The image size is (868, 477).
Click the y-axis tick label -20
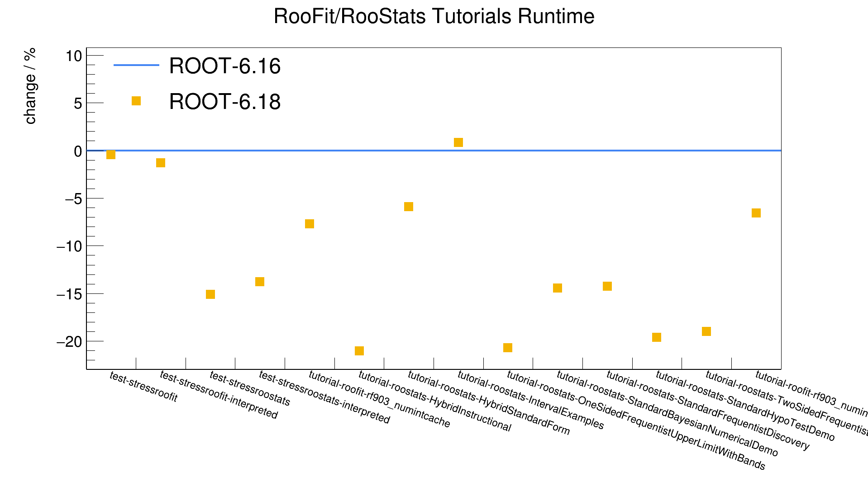(x=69, y=342)
